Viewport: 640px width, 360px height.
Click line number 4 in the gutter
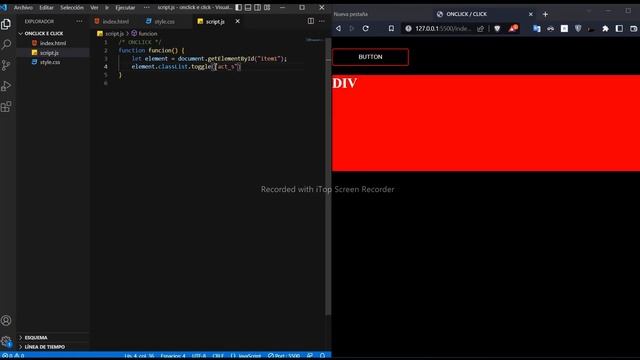[x=106, y=67]
